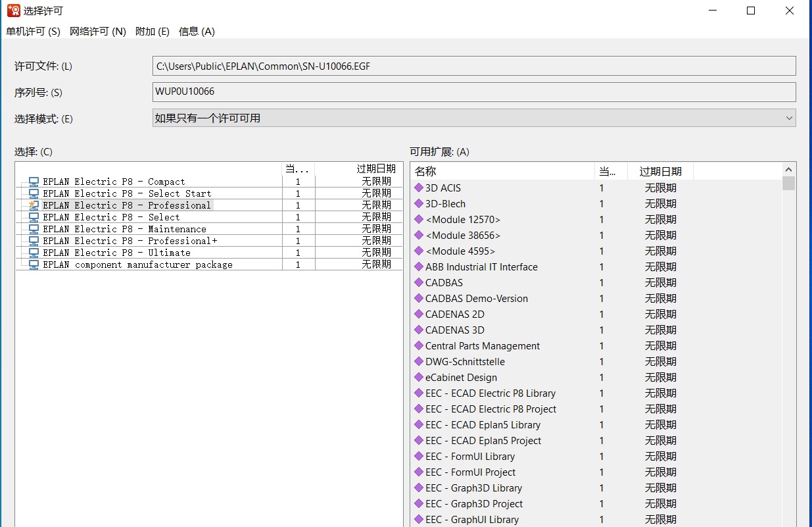Select EPLAN Electric P8 - Maintenance license
Image resolution: width=812 pixels, height=527 pixels.
click(x=124, y=229)
